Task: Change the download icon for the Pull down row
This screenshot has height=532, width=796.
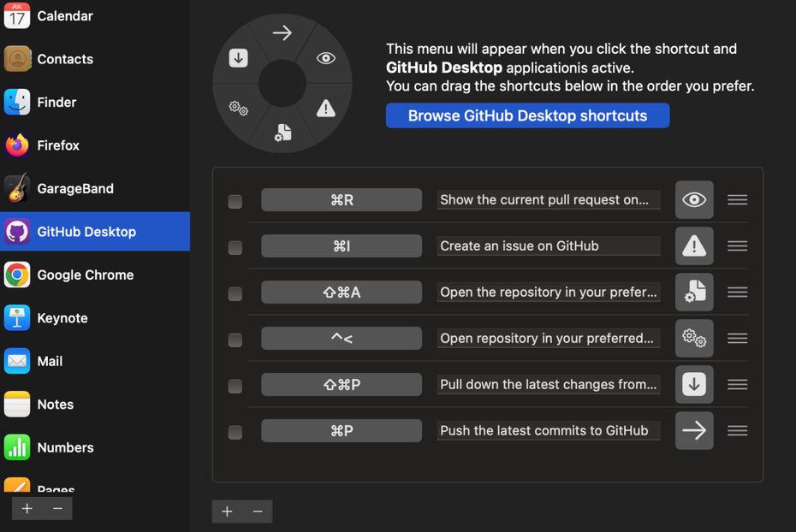Action: click(694, 384)
